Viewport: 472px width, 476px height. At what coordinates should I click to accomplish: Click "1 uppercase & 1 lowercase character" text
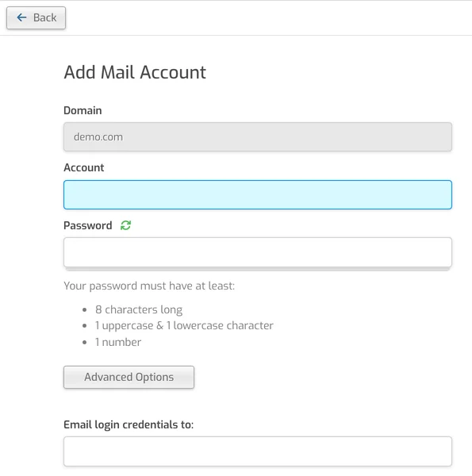coord(184,326)
